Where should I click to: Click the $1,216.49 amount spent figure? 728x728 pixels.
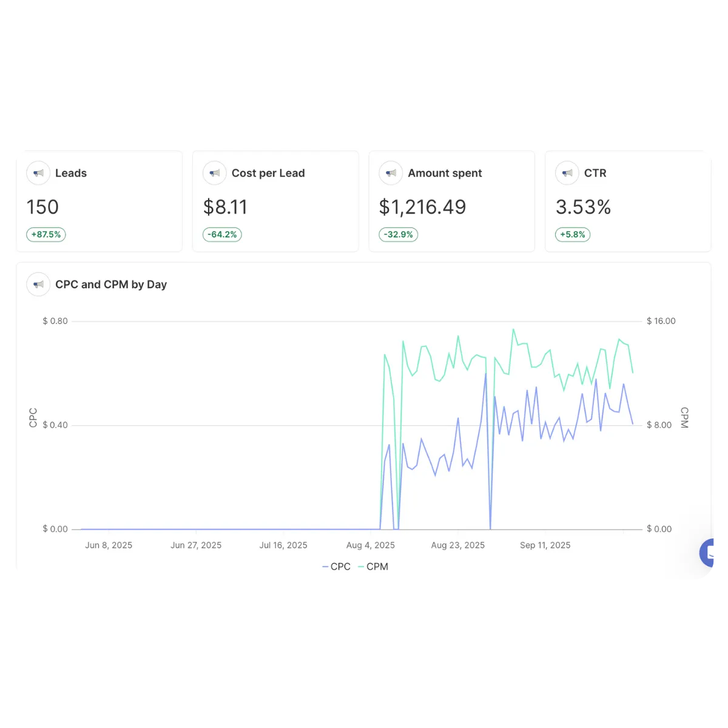coord(422,207)
